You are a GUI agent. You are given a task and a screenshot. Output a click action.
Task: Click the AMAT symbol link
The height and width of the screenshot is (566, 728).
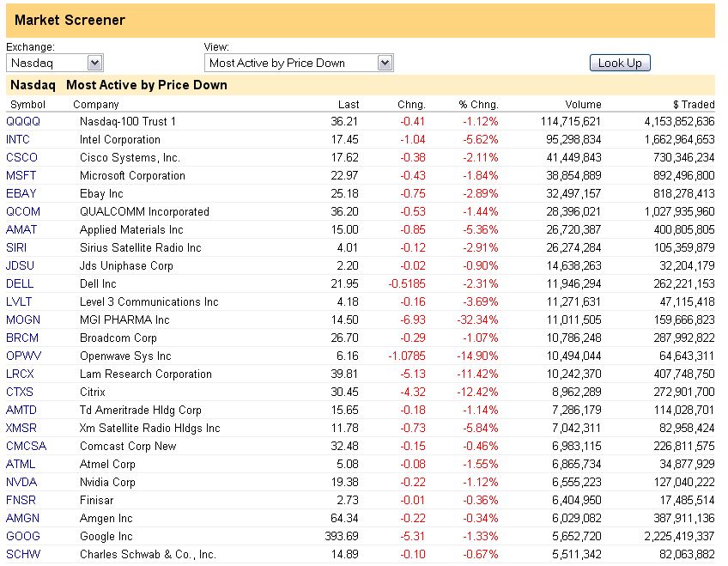21,229
